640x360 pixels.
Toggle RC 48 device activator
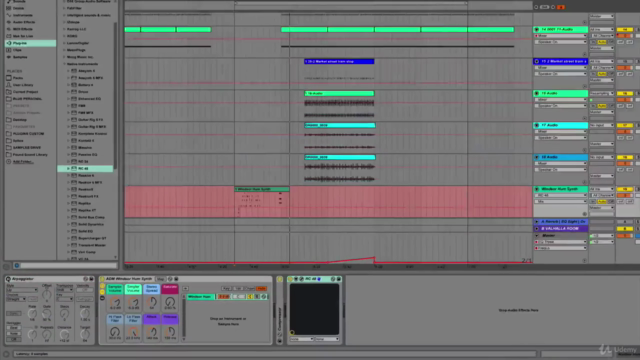(x=290, y=279)
